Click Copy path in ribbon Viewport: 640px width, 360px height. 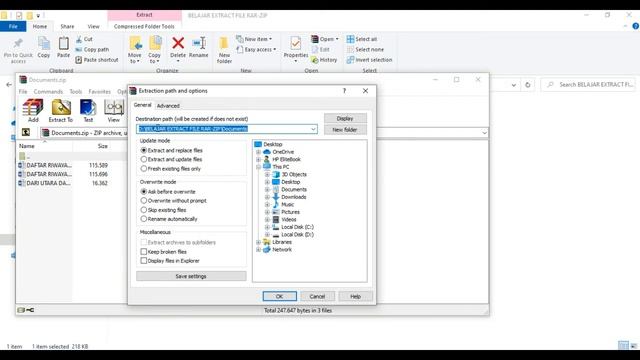point(92,49)
